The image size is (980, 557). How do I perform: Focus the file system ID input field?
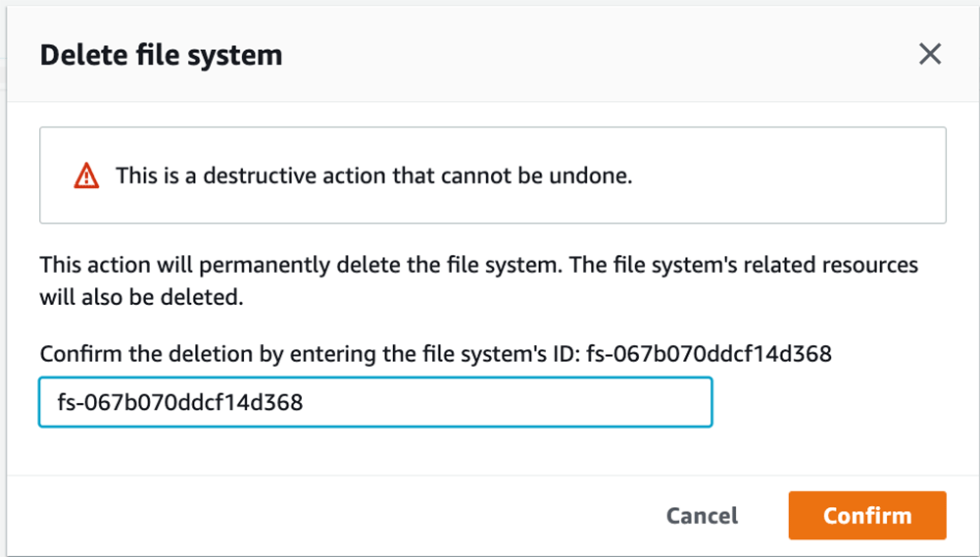tap(375, 402)
